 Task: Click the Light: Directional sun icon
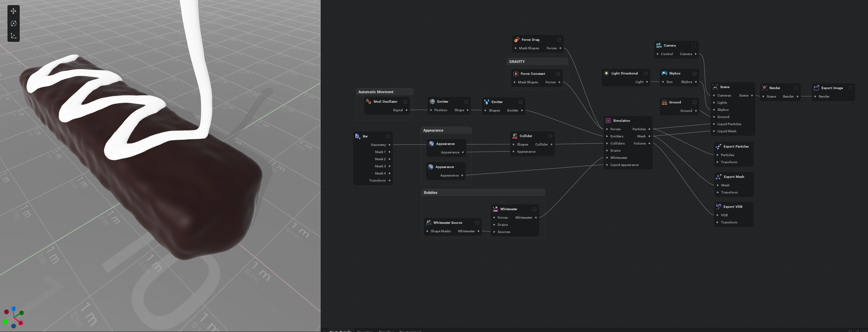606,73
